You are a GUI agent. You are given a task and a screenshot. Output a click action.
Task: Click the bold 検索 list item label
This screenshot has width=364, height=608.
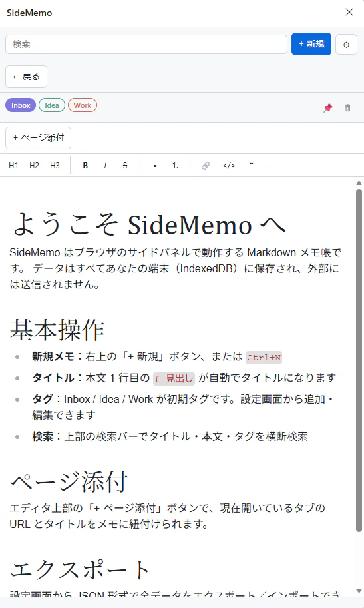(43, 436)
